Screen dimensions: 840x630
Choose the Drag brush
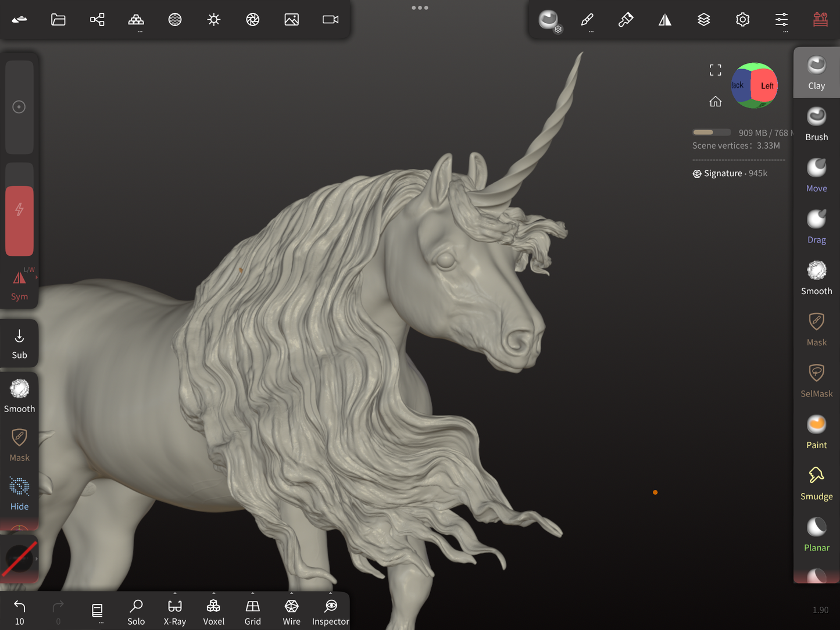click(x=816, y=226)
